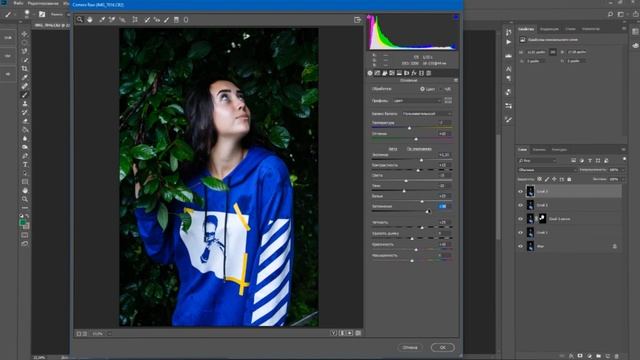This screenshot has width=640, height=360.
Task: Open the Tone Curve tab in Camera Raw
Action: pos(377,73)
